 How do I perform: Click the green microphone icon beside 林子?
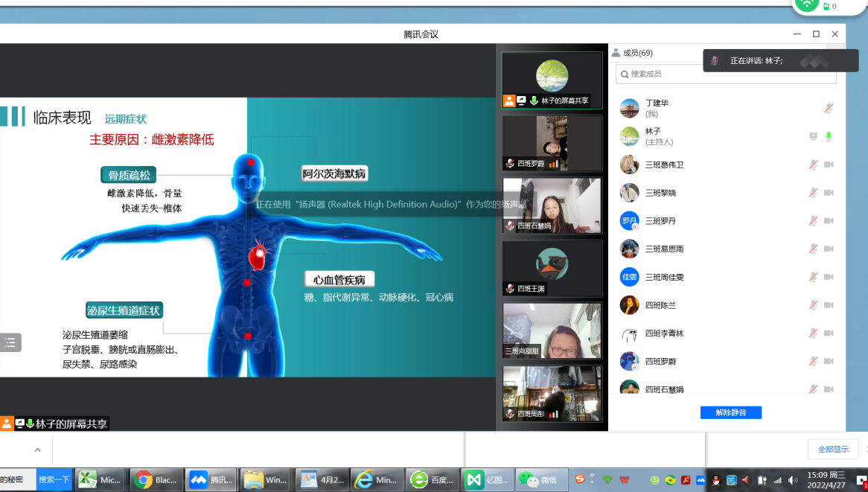point(829,136)
